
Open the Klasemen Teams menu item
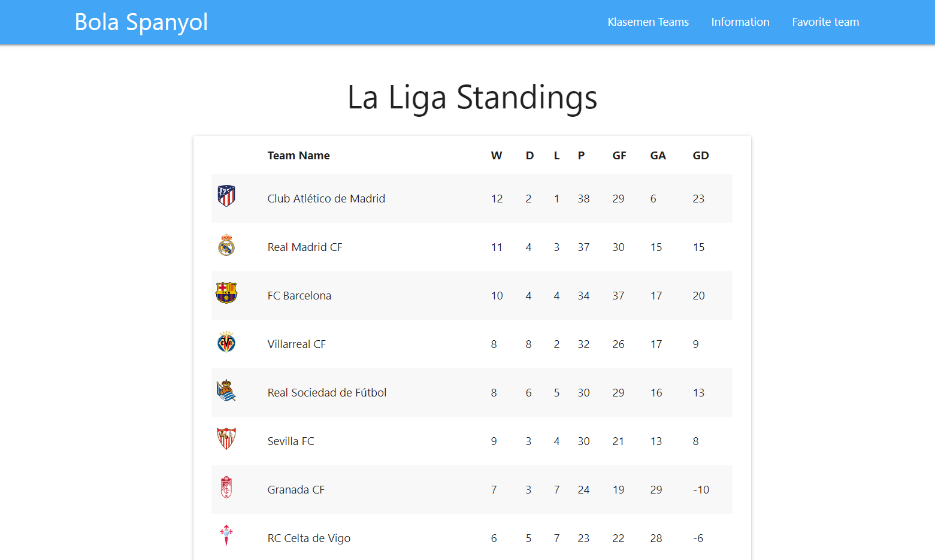648,22
